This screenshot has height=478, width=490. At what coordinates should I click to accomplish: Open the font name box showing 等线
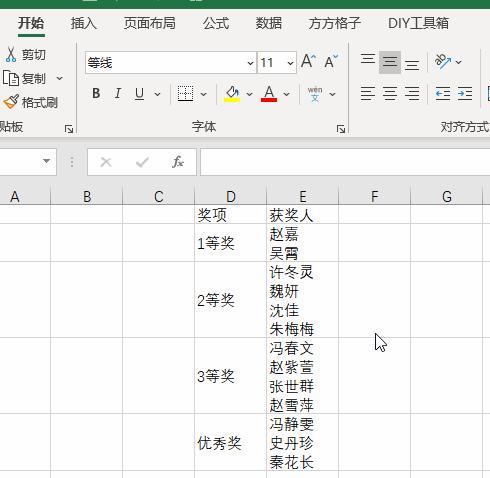coord(171,63)
